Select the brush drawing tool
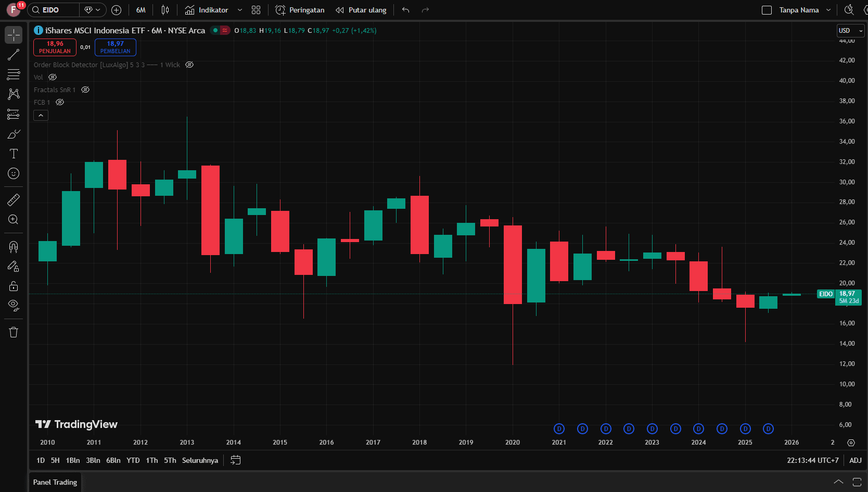The image size is (868, 492). (x=14, y=134)
